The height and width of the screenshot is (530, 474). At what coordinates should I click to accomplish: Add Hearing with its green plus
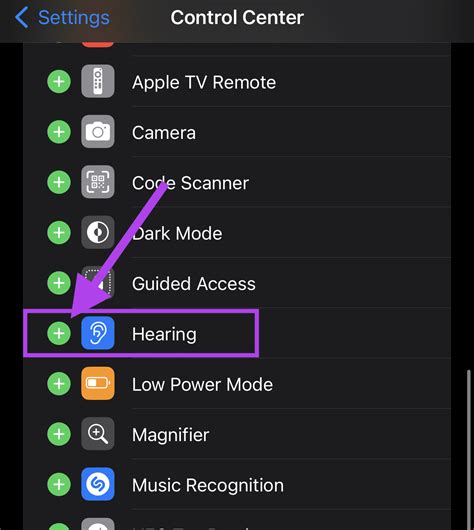tap(59, 334)
